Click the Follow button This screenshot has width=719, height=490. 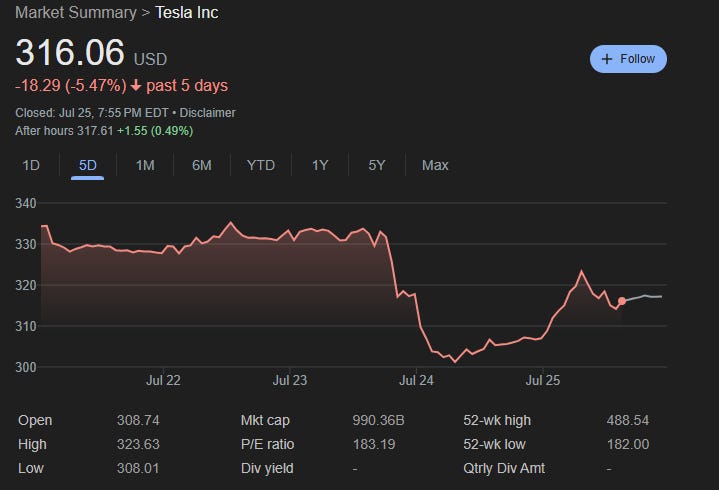[628, 59]
